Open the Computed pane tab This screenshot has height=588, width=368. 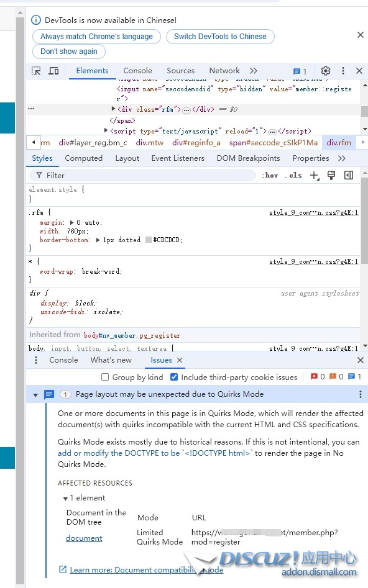click(x=84, y=158)
